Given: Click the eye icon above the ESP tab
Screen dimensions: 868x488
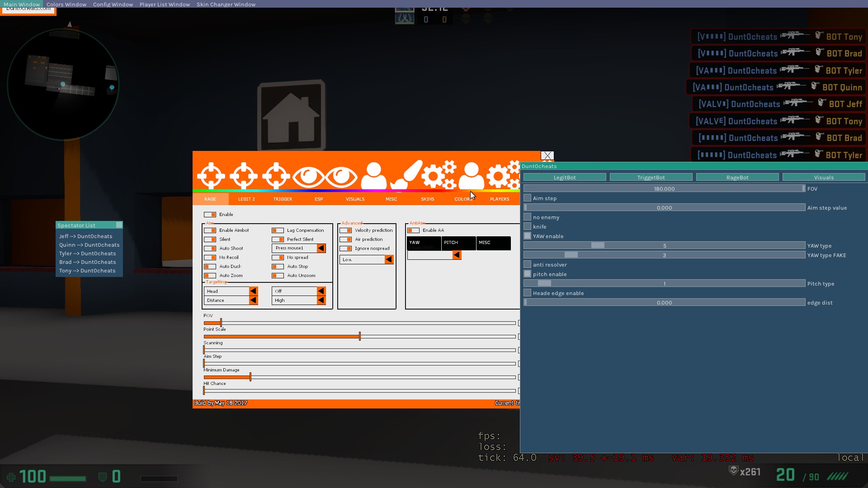Looking at the screenshot, I should coord(308,177).
